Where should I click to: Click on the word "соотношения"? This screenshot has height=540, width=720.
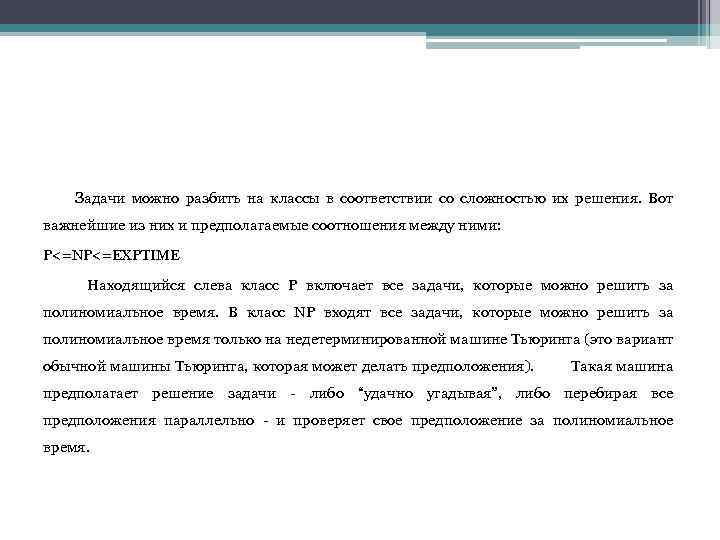(359, 226)
